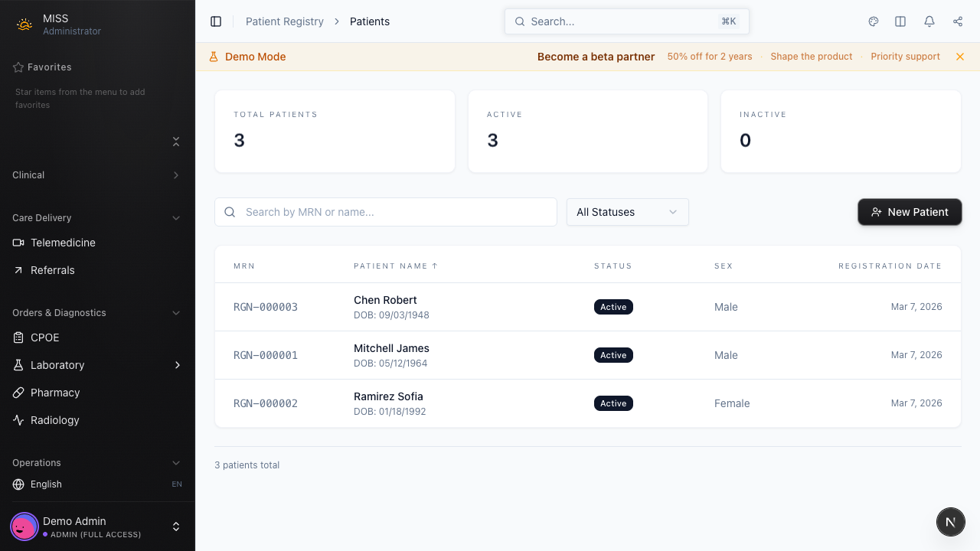The width and height of the screenshot is (980, 551).
Task: Open the theme palette icon in the header
Action: 874,21
